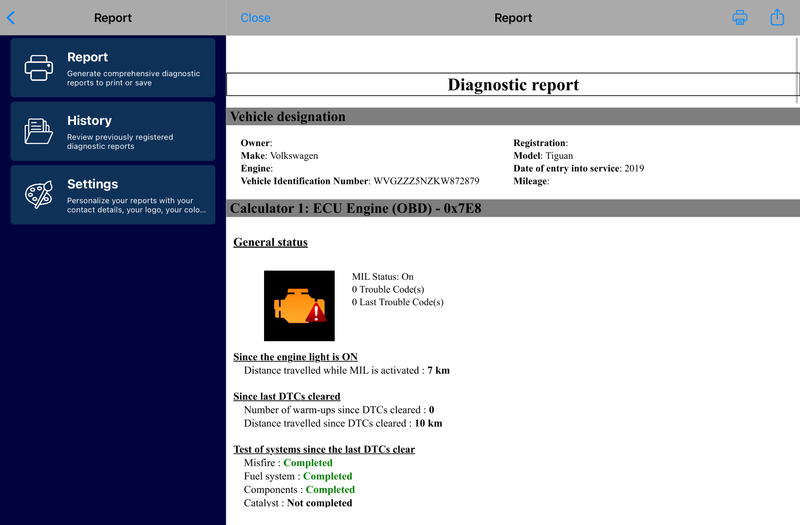Click the printer icon on the Report card

(x=39, y=68)
